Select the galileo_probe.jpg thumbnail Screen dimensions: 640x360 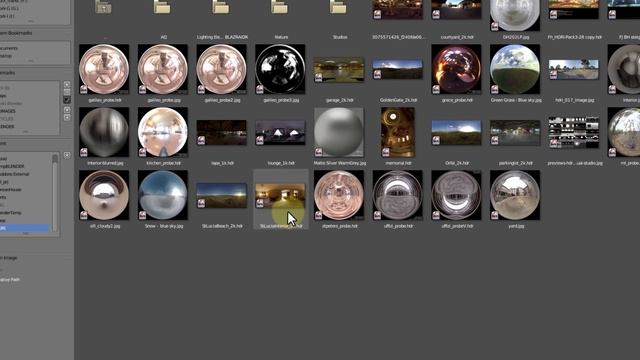click(163, 69)
